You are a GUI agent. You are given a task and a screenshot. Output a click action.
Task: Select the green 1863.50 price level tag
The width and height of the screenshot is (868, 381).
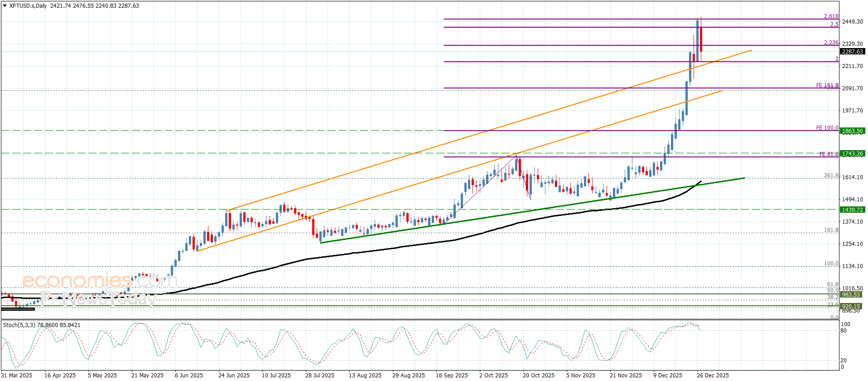(x=852, y=131)
